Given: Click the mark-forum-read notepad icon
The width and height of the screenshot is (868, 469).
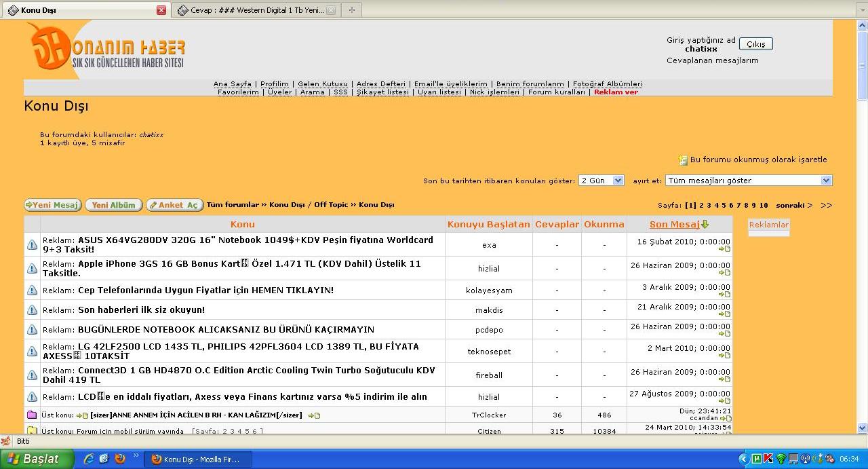Looking at the screenshot, I should tap(683, 160).
